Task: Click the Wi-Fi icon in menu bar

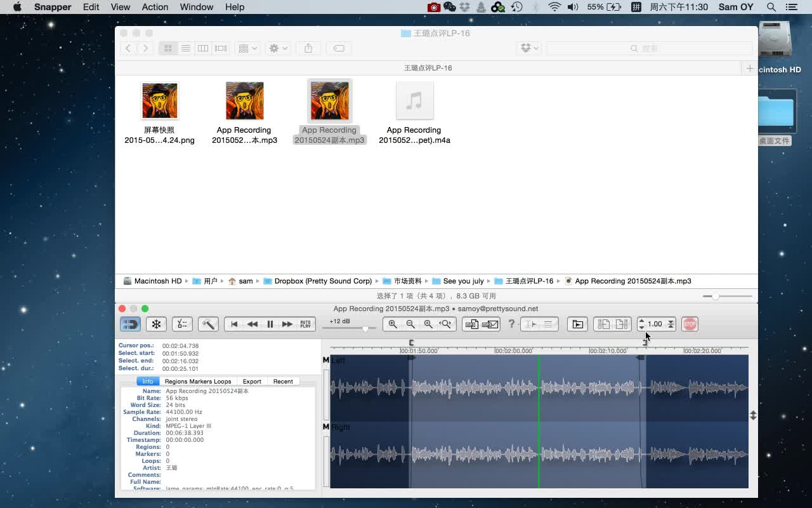Action: pyautogui.click(x=554, y=7)
